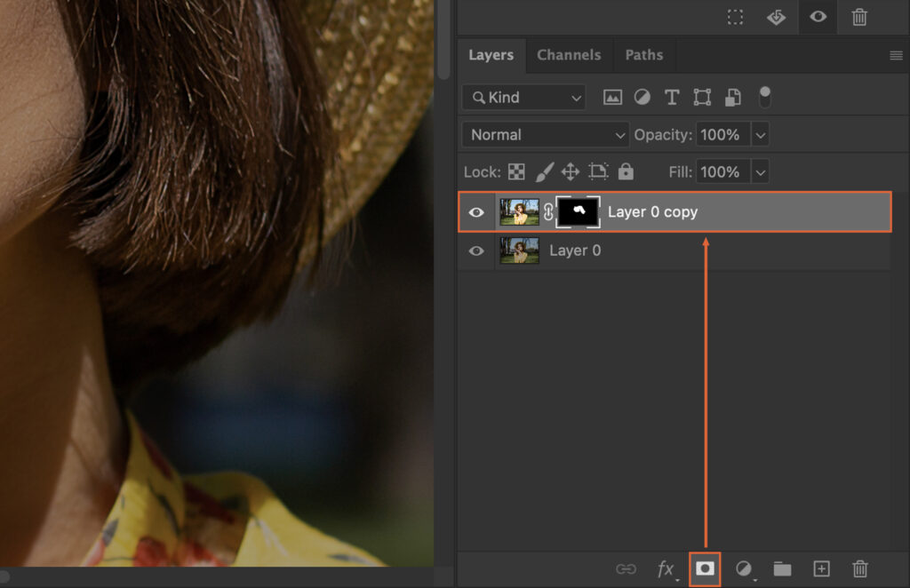Open the Layers panel menu
The image size is (910, 588).
895,54
